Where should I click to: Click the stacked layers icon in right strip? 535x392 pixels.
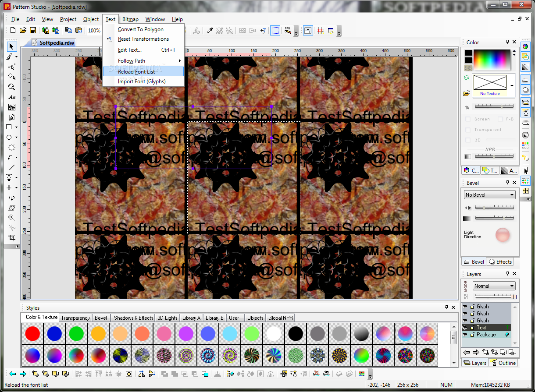(525, 102)
